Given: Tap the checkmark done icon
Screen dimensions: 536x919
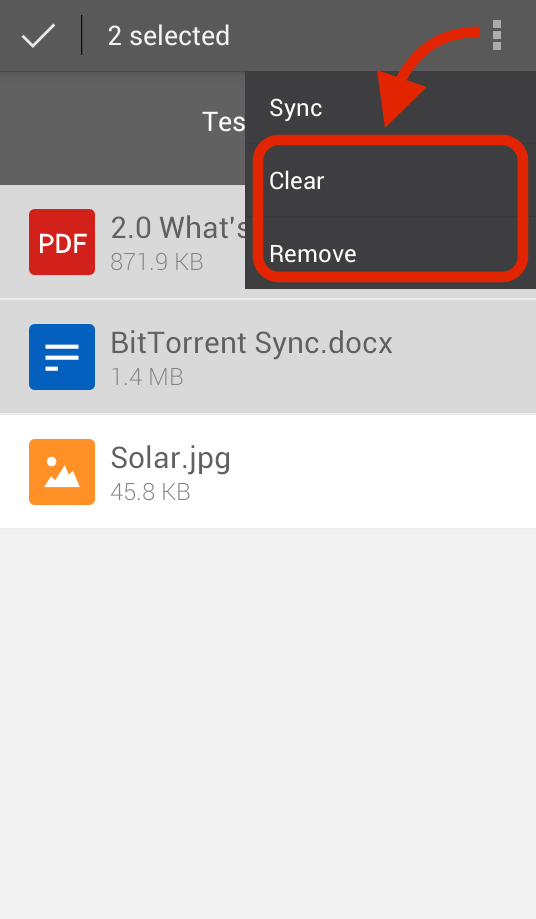Looking at the screenshot, I should tap(39, 36).
